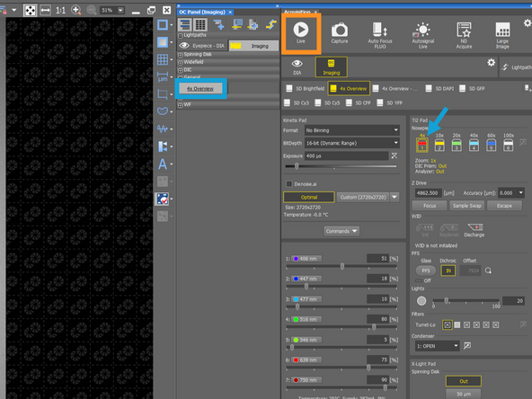This screenshot has width=532, height=399.
Task: Toggle the 477 nm laser line
Action: (307, 299)
